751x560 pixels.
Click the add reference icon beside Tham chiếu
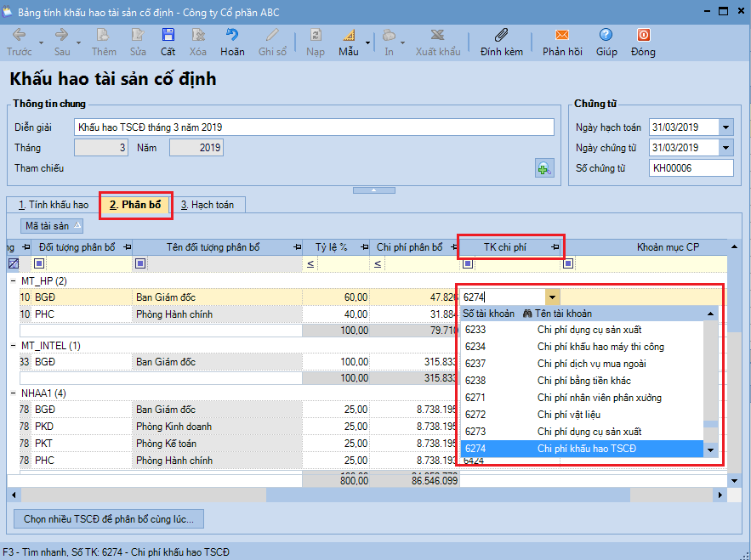click(544, 168)
